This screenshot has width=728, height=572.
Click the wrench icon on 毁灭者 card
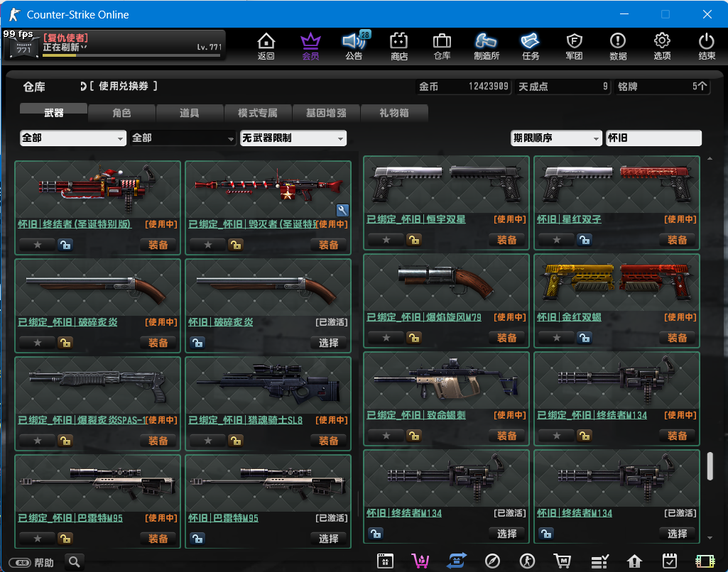click(x=342, y=210)
